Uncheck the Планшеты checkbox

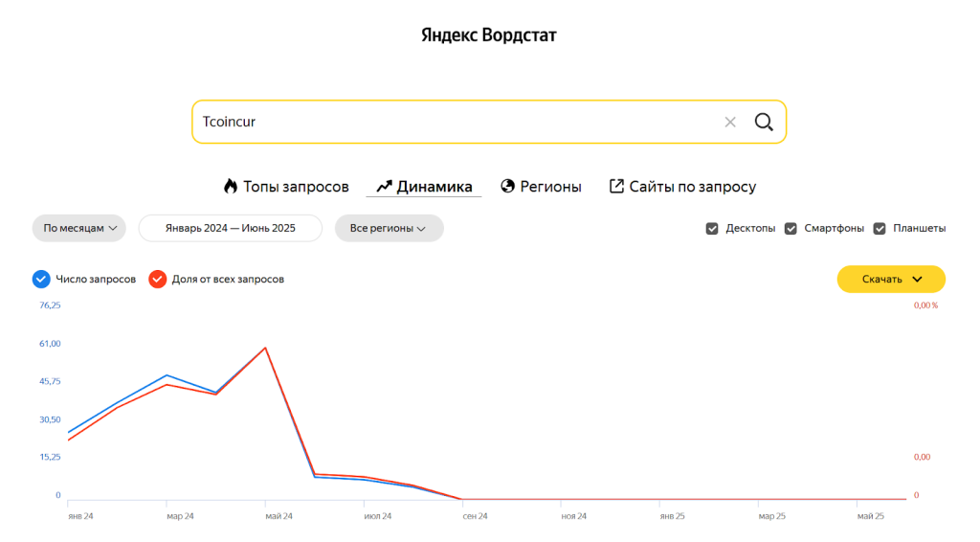point(880,229)
